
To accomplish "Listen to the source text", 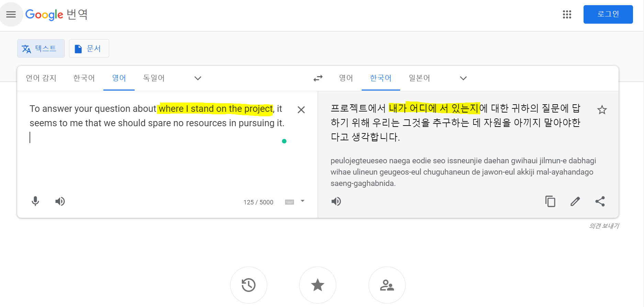I will click(x=60, y=201).
